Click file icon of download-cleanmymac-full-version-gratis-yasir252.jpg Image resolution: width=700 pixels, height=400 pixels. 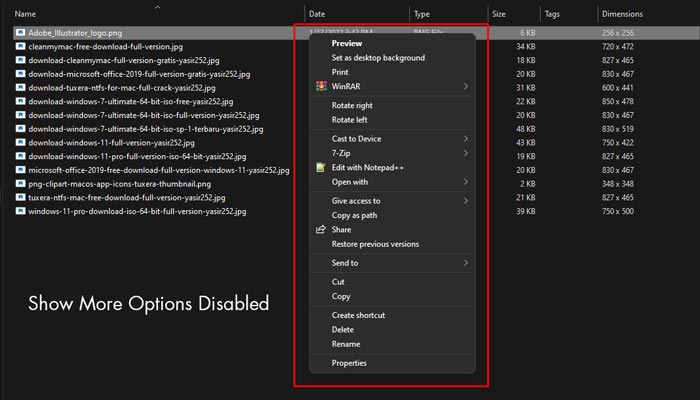[x=20, y=60]
